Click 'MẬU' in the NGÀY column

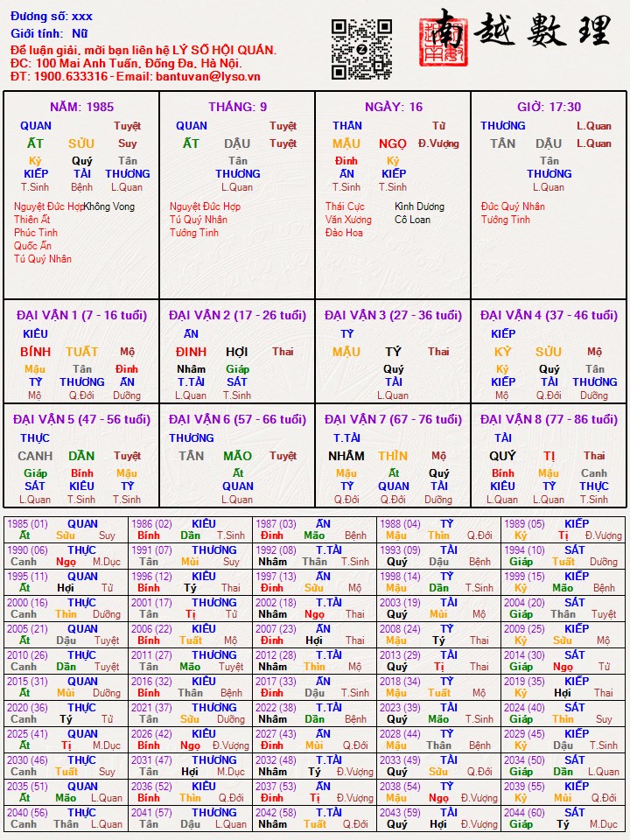point(346,143)
